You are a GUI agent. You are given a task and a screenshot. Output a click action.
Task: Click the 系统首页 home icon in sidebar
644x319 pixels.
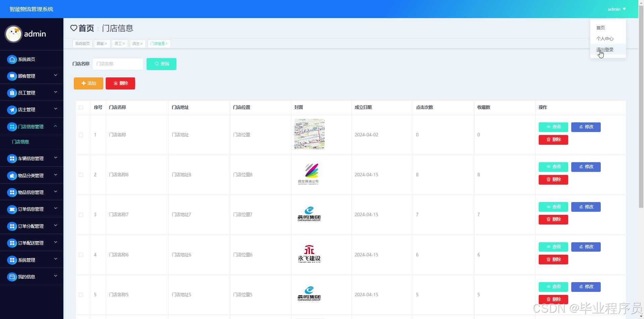click(12, 59)
